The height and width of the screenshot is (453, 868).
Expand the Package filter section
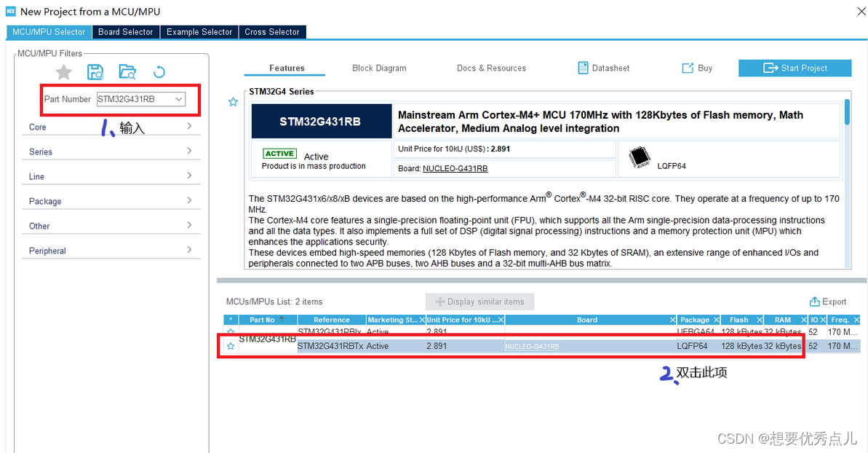tap(111, 201)
